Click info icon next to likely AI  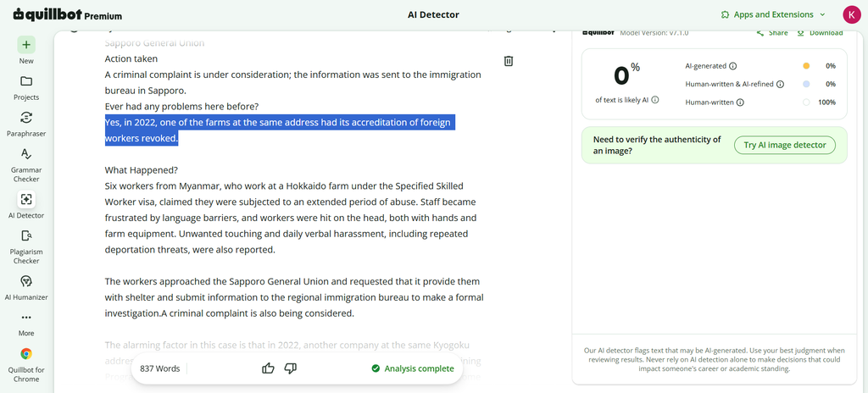click(655, 100)
